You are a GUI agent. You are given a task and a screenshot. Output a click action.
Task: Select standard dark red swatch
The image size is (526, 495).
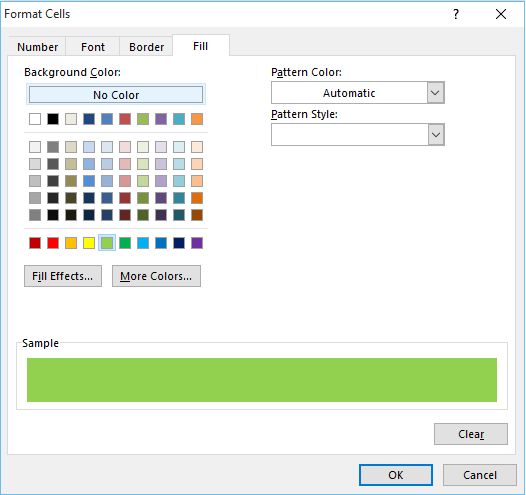[35, 243]
